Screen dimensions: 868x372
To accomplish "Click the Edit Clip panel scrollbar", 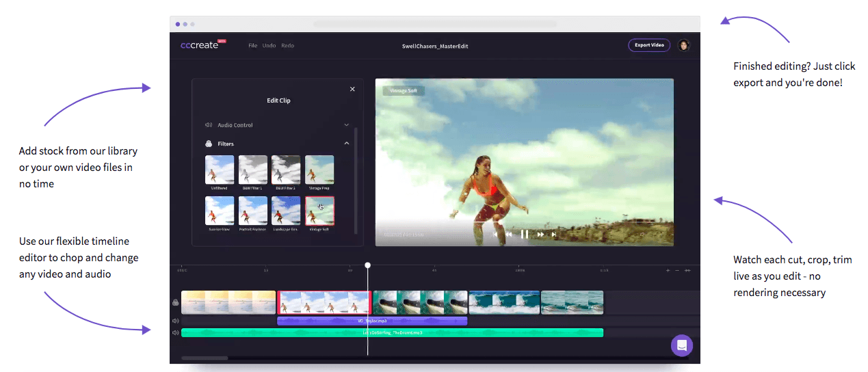I will tap(356, 181).
